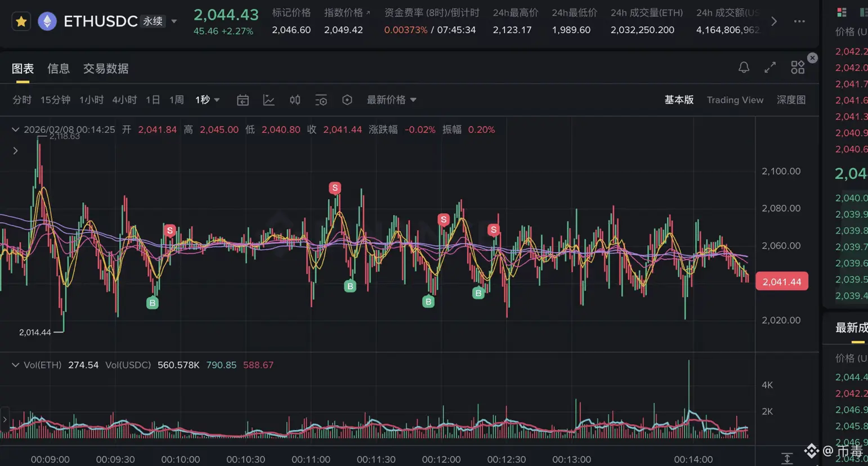
Task: Toggle the favorite star for ETHUSDC
Action: [21, 21]
